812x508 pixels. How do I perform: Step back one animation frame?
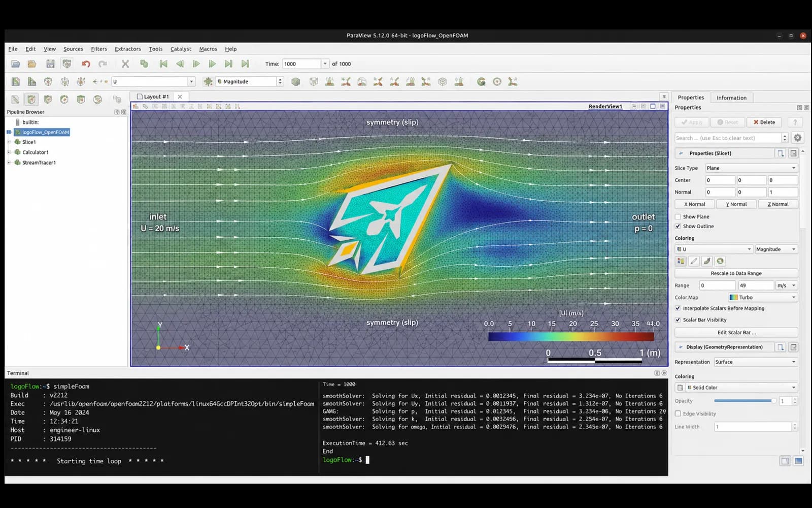click(x=180, y=64)
